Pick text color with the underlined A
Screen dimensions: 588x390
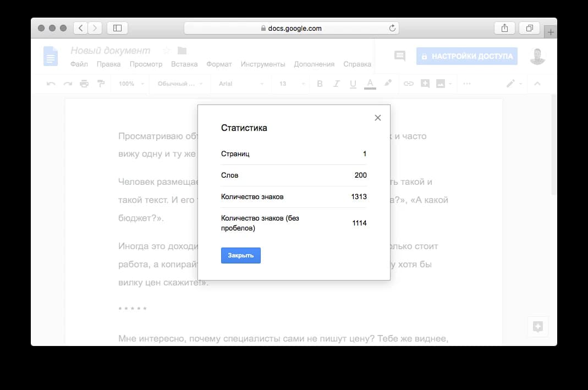pyautogui.click(x=370, y=84)
